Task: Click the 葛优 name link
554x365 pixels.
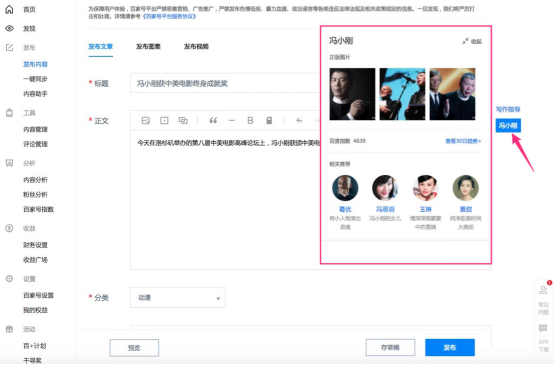Action: (x=345, y=209)
